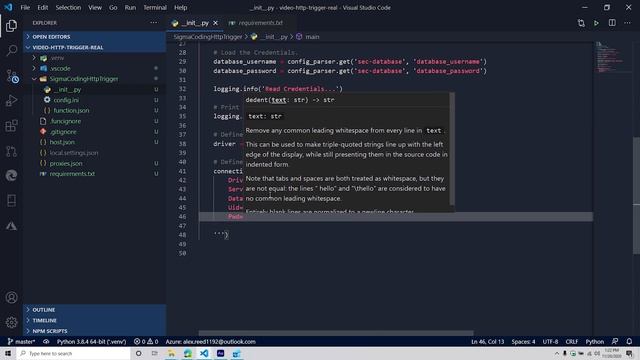Select Python 3.8.4 interpreter in status bar

pos(91,342)
